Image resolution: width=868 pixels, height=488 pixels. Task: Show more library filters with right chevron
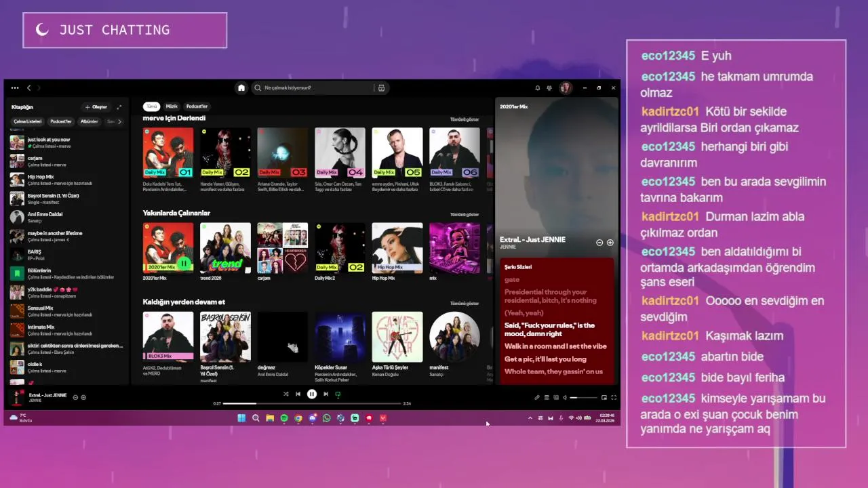pos(119,122)
